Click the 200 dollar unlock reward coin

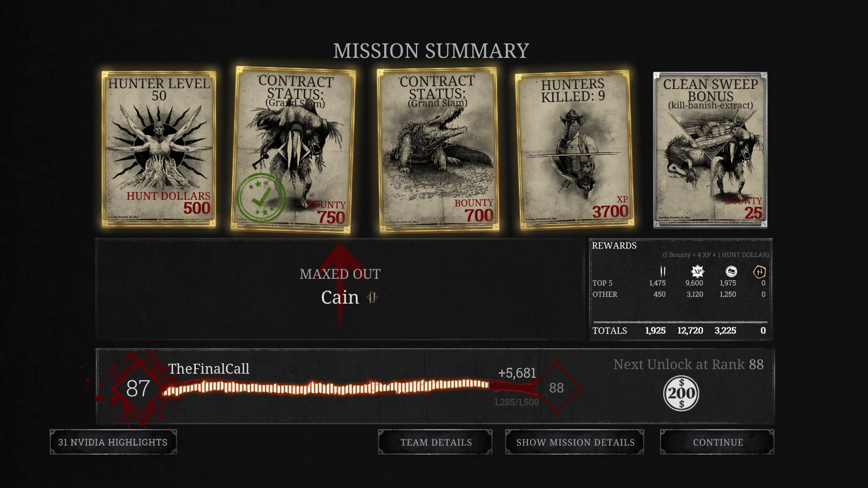[681, 394]
